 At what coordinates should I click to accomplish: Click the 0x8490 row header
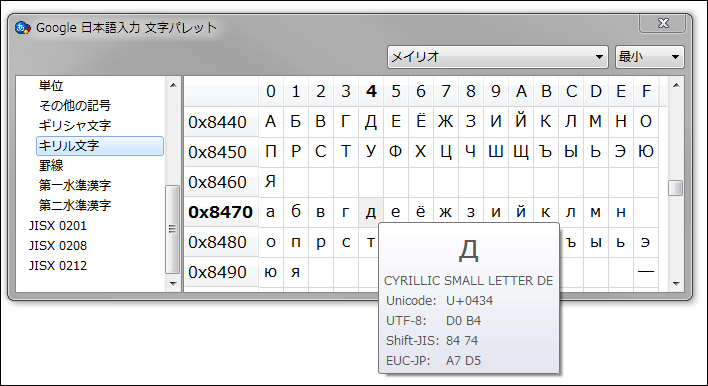coord(221,272)
